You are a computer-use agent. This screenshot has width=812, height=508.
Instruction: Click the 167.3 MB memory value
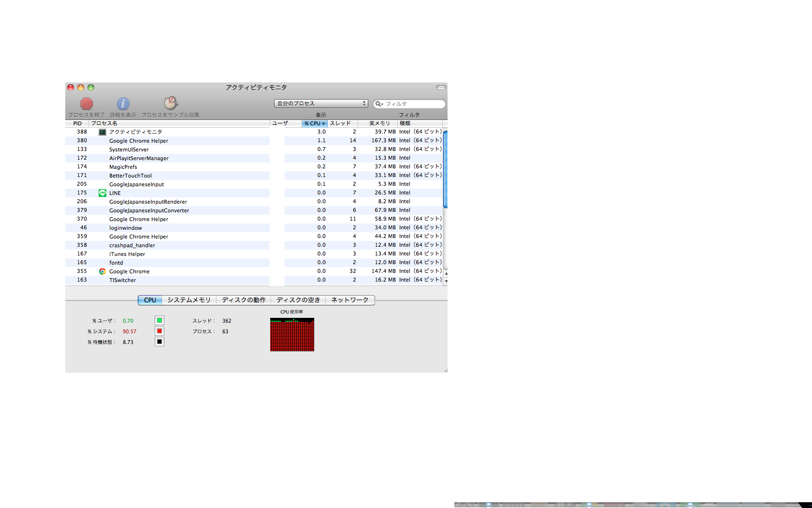[383, 141]
